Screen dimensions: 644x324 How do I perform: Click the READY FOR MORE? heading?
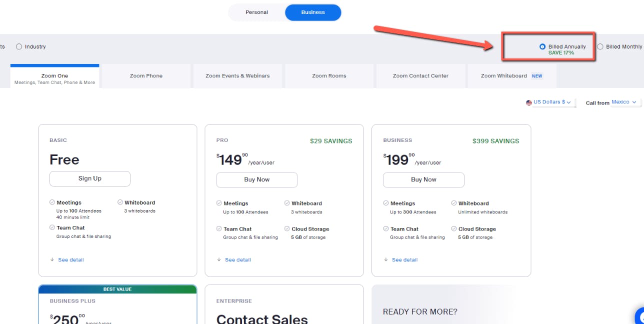[420, 312]
